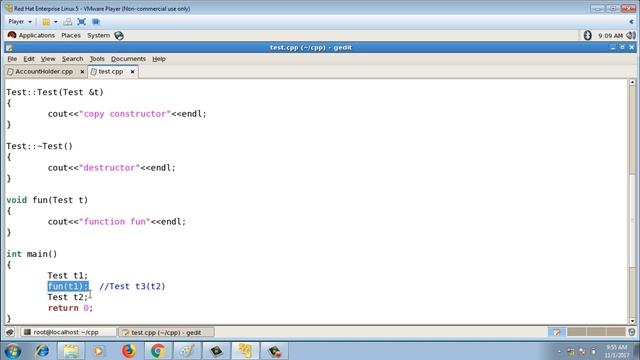Click the yellow VMware suspend/power icon
This screenshot has width=640, height=360.
point(46,22)
